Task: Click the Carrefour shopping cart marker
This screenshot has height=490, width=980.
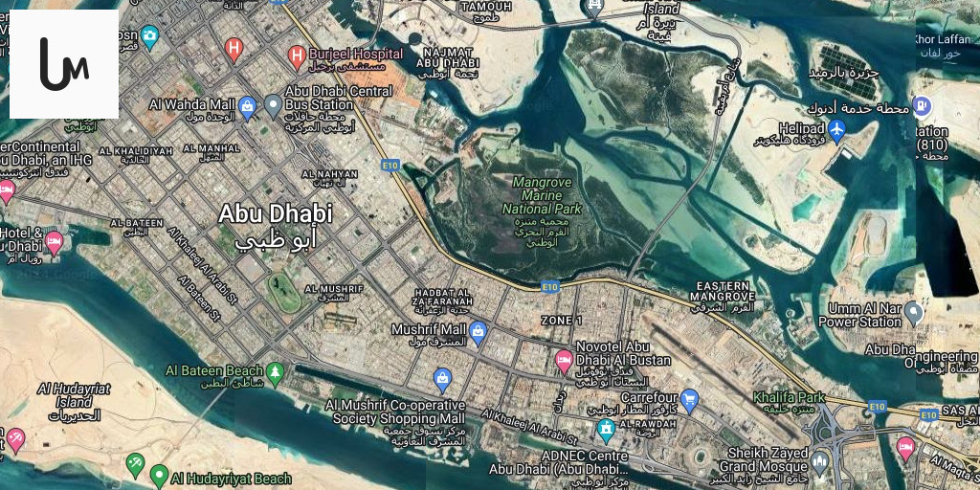Action: [689, 401]
